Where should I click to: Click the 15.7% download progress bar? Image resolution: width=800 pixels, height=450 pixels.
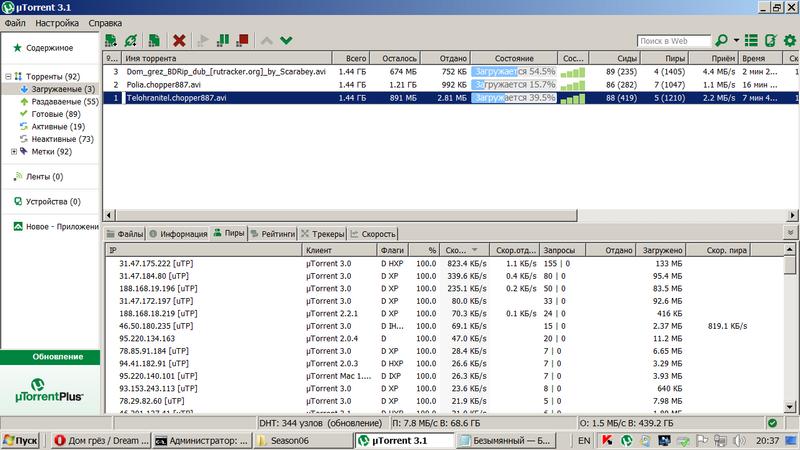tap(514, 85)
